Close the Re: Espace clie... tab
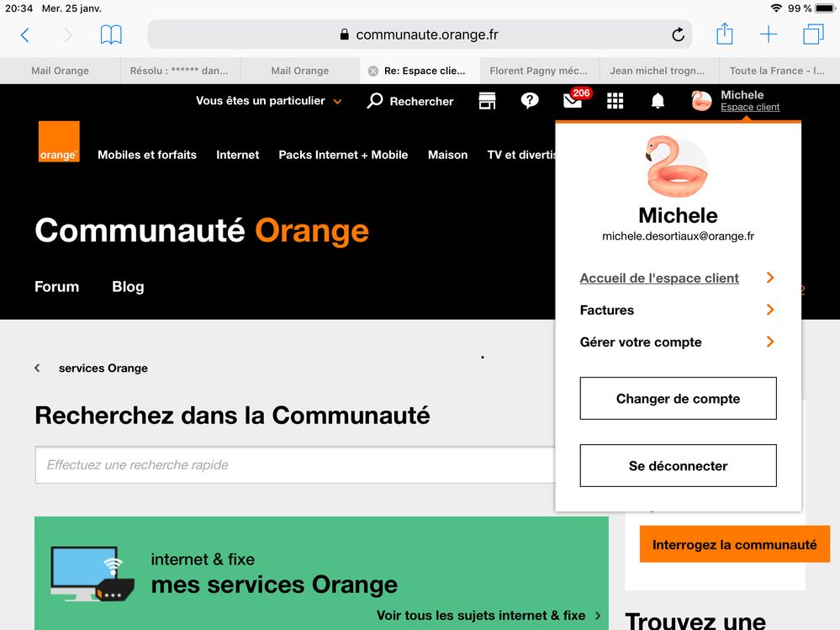Screen dimensions: 840x630 coord(373,71)
